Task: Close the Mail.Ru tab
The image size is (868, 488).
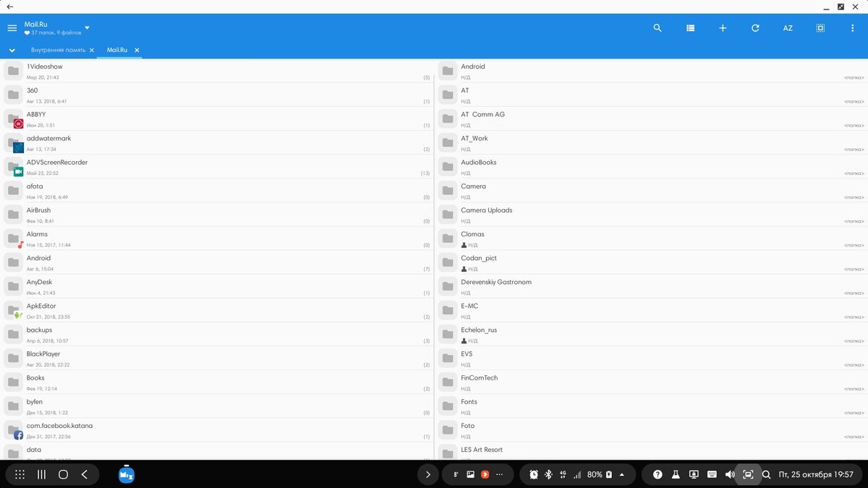Action: (137, 51)
